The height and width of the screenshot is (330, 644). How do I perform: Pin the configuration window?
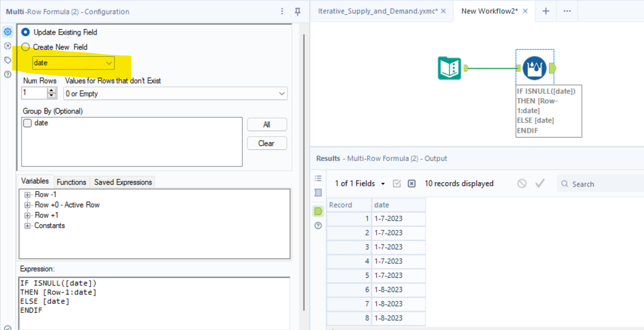(297, 12)
